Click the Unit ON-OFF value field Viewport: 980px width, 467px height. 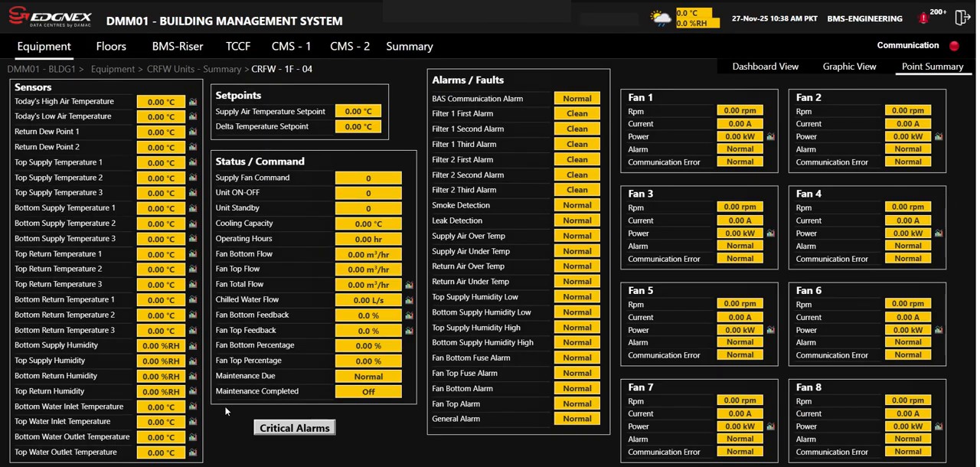[368, 194]
